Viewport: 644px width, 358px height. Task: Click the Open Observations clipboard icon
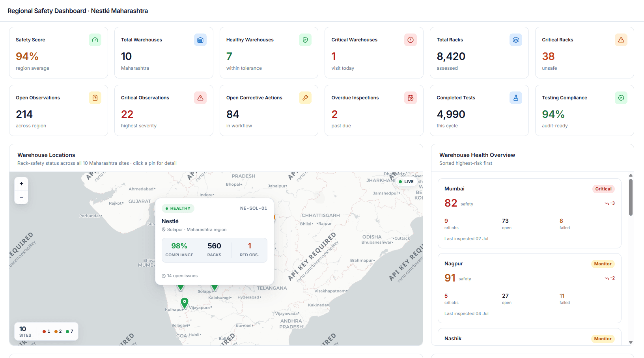click(x=95, y=98)
